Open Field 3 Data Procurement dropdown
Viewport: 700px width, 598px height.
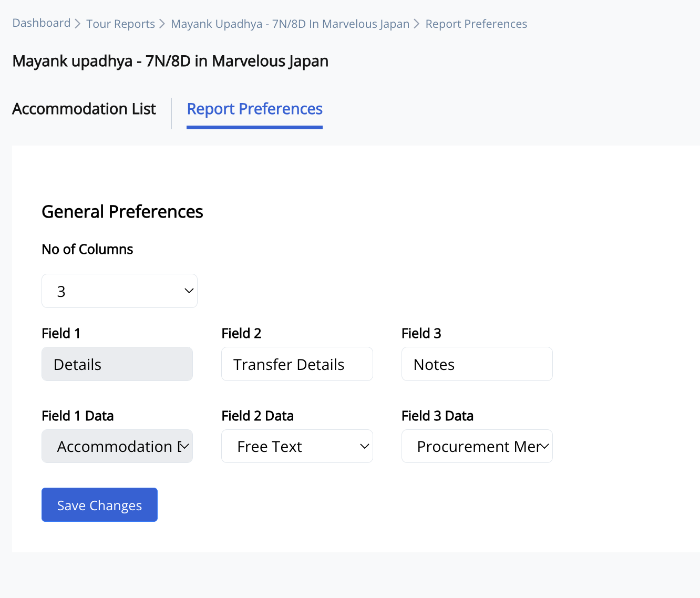click(x=477, y=446)
